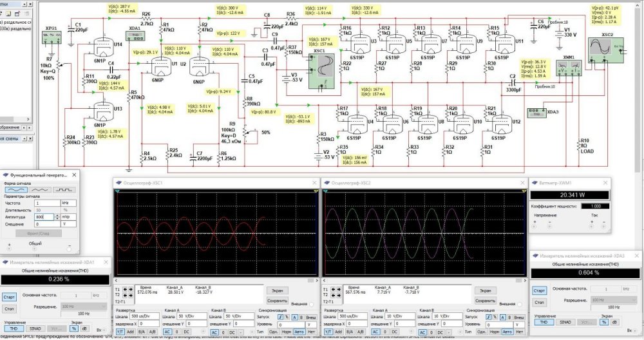Open the frequency unit kHz dropdown
Viewport: 644px width, 340px height.
pyautogui.click(x=67, y=203)
